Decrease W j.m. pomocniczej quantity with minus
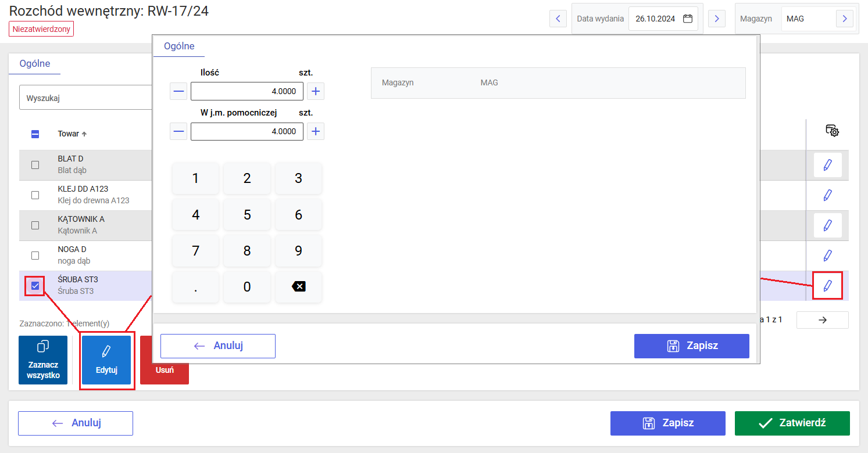This screenshot has height=453, width=868. pos(178,131)
